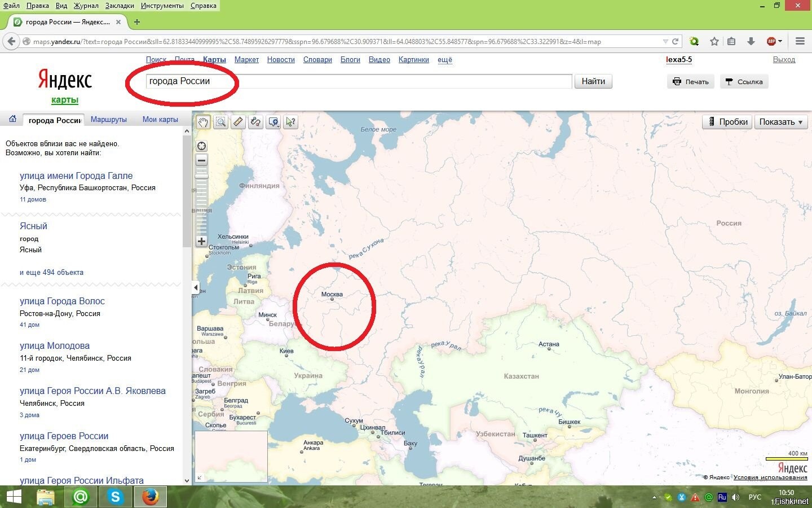Expand the 'ещё' services list
Viewport: 812px width, 508px height.
tap(445, 60)
